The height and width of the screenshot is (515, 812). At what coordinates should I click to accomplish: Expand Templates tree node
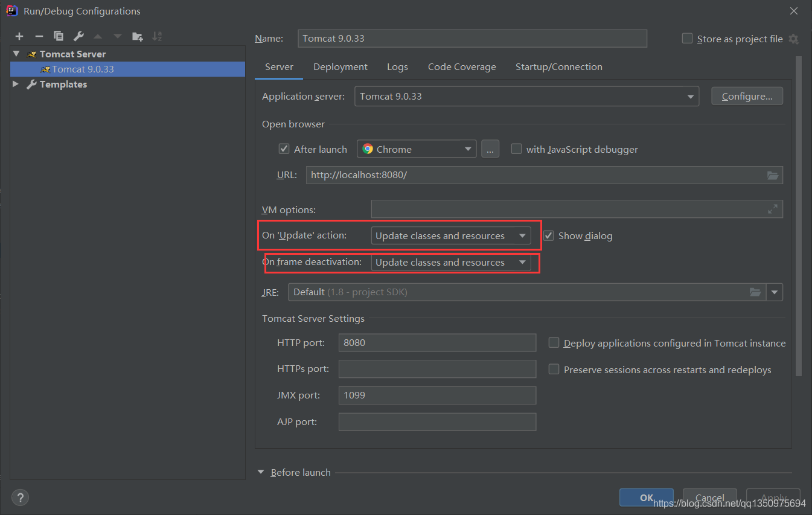(x=16, y=84)
